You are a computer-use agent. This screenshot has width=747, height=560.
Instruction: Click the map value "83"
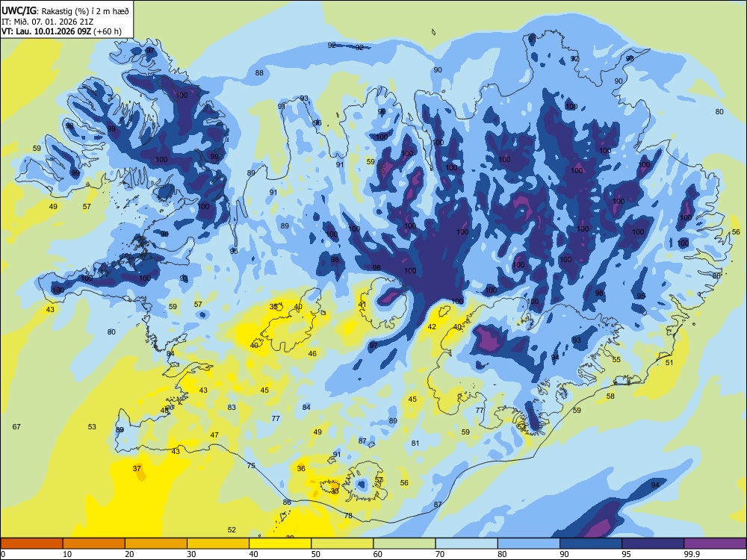click(232, 407)
